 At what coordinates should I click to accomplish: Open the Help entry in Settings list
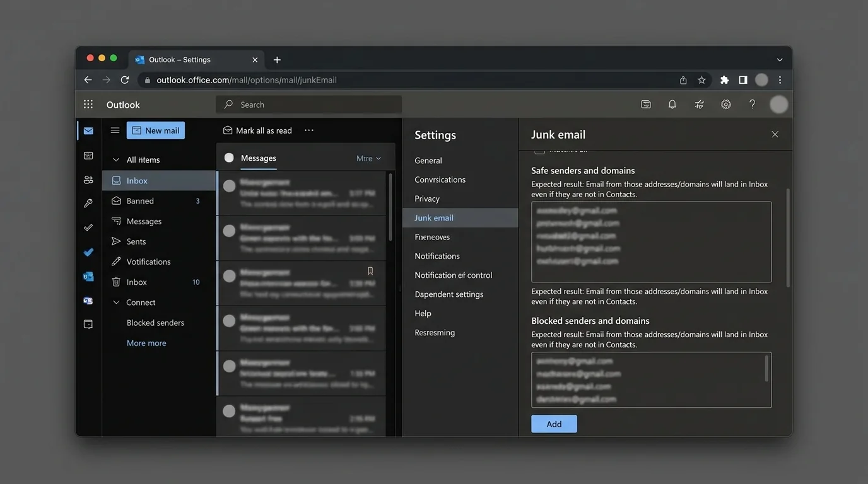[423, 313]
